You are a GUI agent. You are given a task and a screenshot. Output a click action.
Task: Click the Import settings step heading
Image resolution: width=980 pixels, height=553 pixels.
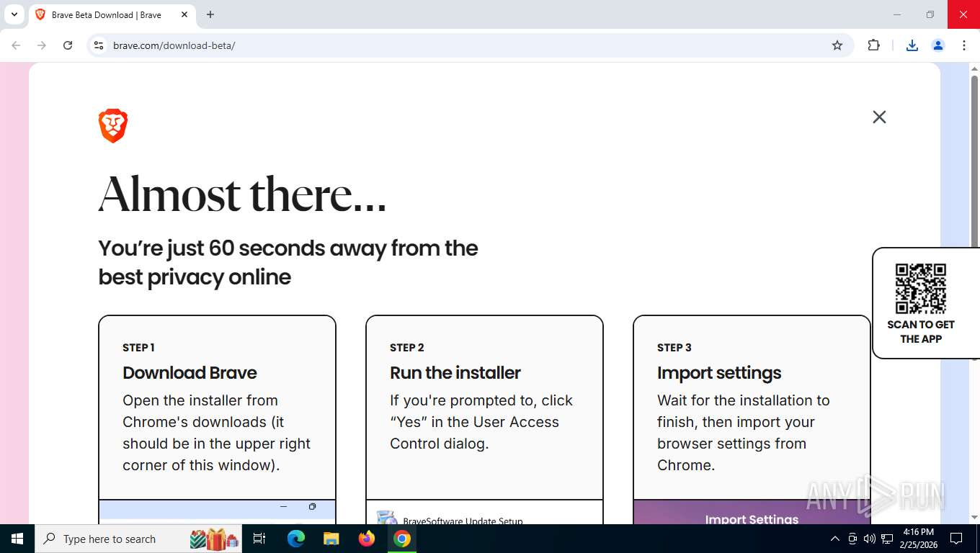719,372
